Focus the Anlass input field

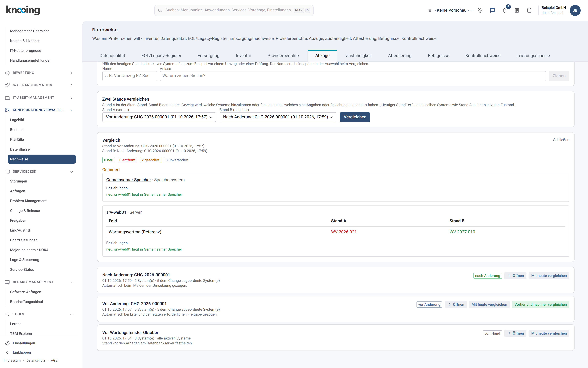click(x=353, y=76)
